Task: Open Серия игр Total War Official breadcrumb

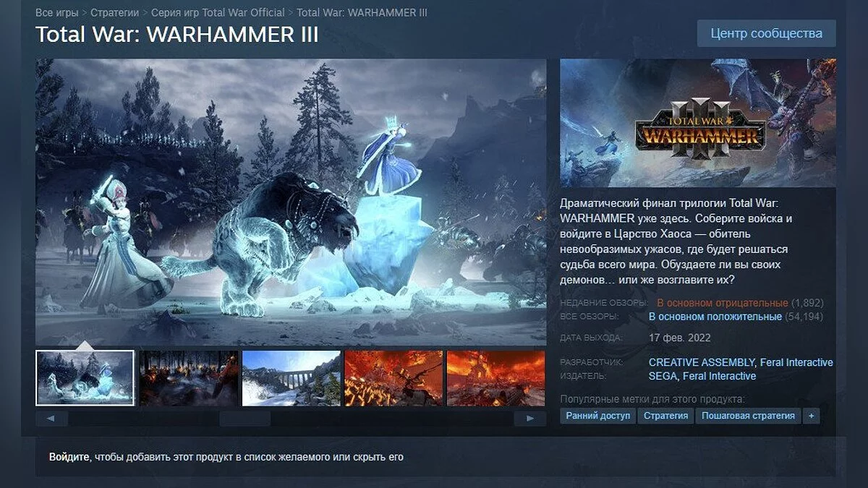Action: (x=218, y=13)
